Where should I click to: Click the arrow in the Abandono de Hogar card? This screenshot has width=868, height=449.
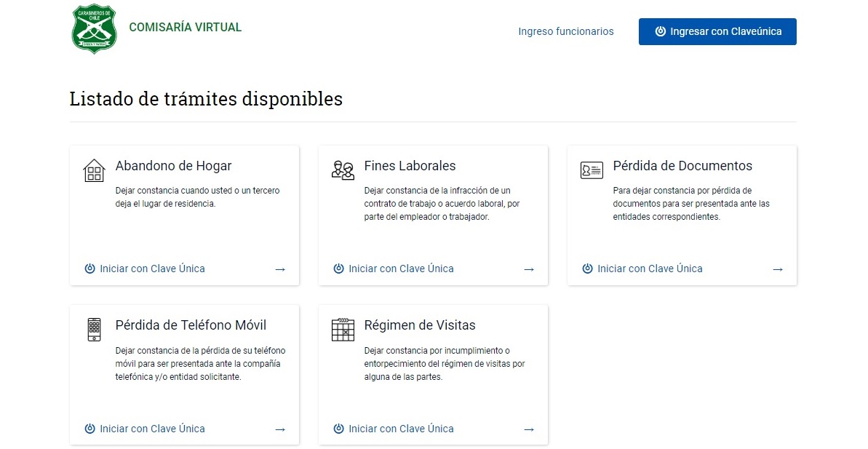(x=280, y=269)
